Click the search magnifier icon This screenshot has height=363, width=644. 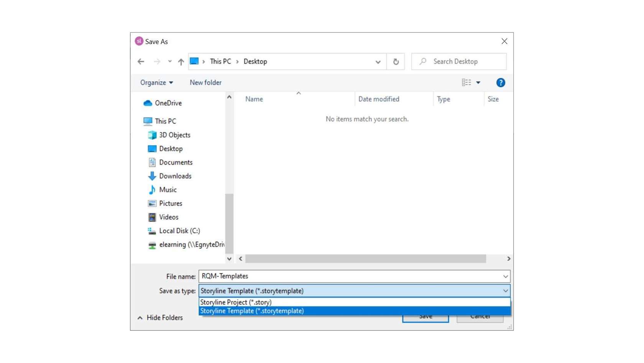coord(423,61)
